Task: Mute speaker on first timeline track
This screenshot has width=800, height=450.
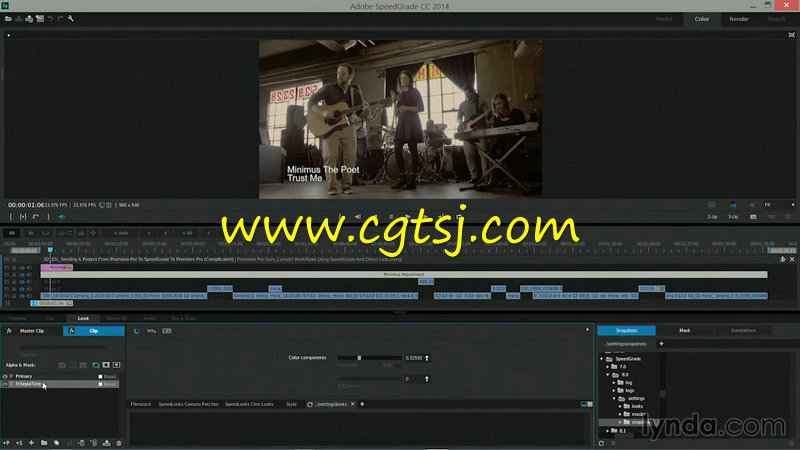Action: click(x=29, y=267)
